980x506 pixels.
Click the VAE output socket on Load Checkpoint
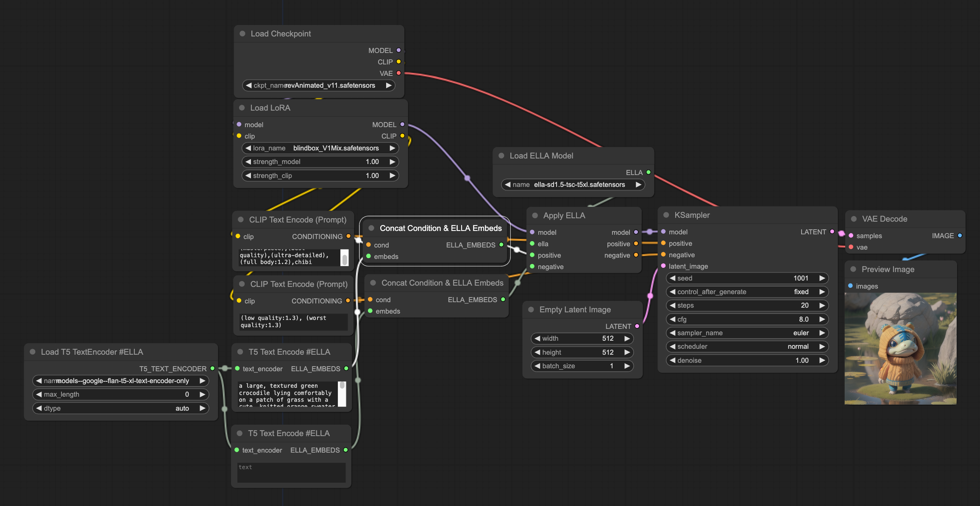click(x=398, y=73)
